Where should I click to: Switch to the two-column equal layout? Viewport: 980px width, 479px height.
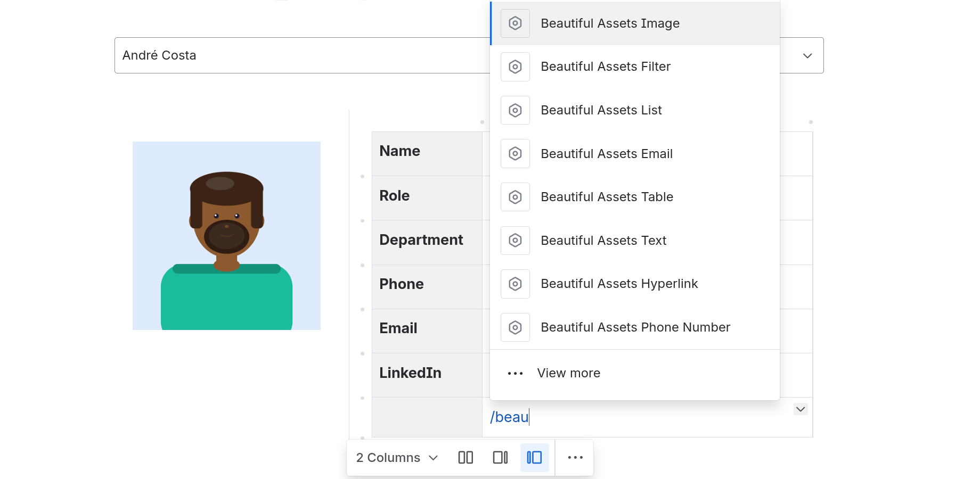466,457
